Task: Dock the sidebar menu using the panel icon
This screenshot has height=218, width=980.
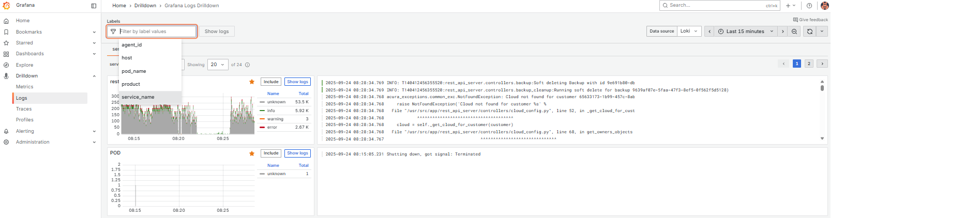Action: [94, 6]
